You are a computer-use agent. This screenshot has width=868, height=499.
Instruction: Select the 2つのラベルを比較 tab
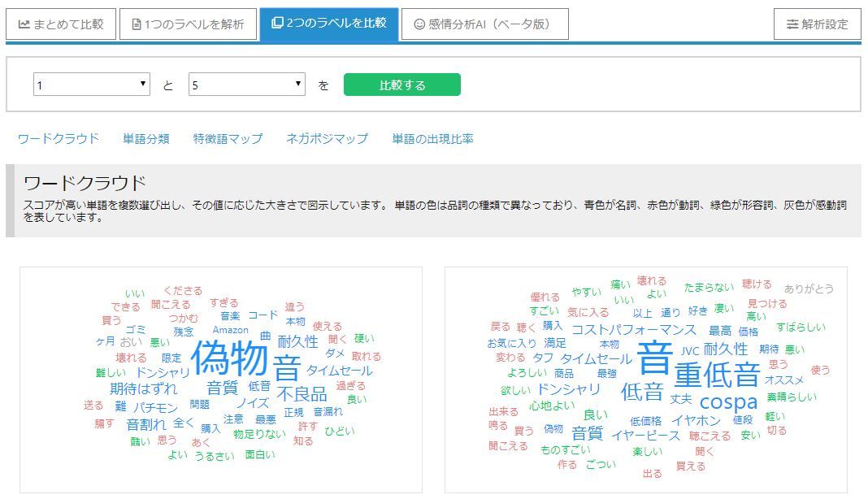click(329, 24)
